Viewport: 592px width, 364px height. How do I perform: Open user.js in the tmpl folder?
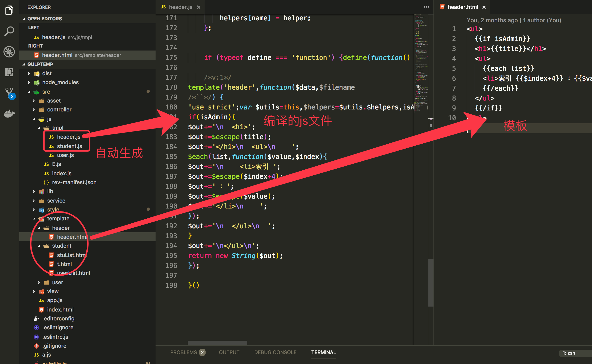87,155
